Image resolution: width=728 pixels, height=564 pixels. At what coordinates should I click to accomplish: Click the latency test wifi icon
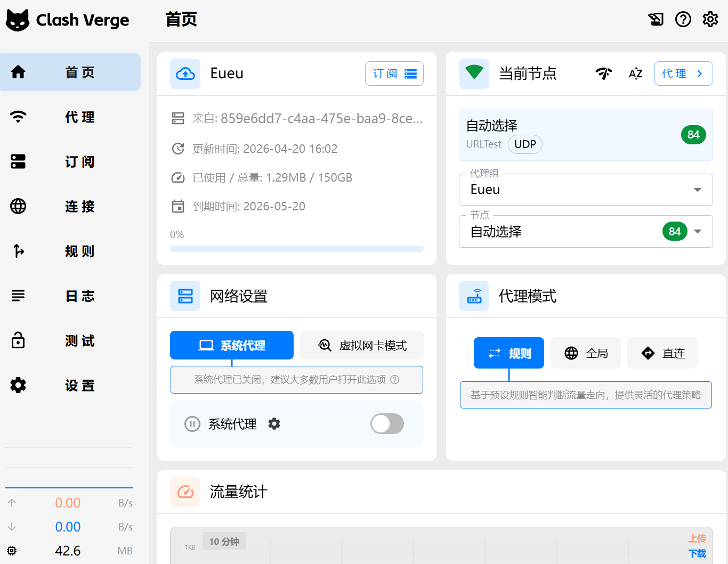tap(604, 73)
